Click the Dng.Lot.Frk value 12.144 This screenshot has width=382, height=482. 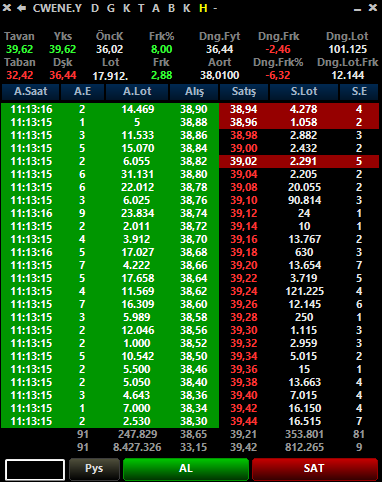pyautogui.click(x=348, y=75)
